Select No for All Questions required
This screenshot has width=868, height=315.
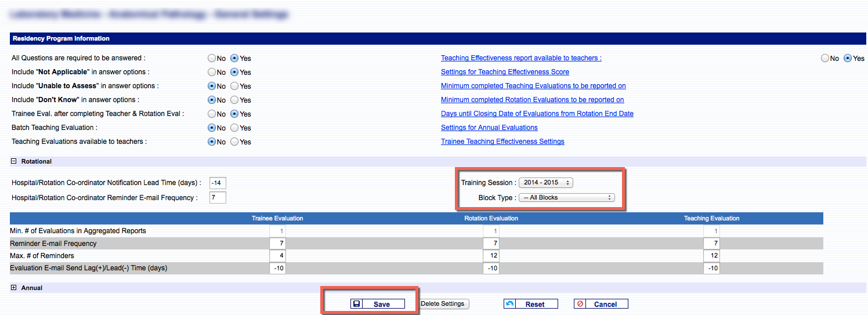tap(212, 59)
